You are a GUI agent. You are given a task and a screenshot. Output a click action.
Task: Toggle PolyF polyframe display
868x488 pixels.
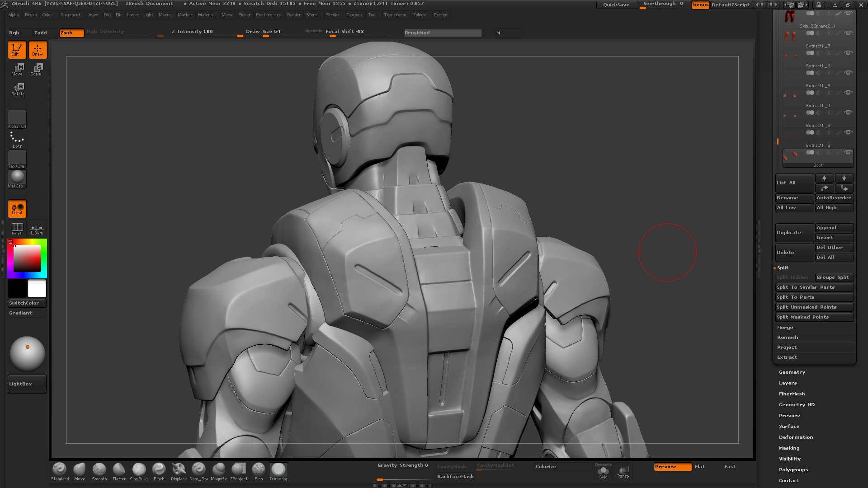pos(17,229)
